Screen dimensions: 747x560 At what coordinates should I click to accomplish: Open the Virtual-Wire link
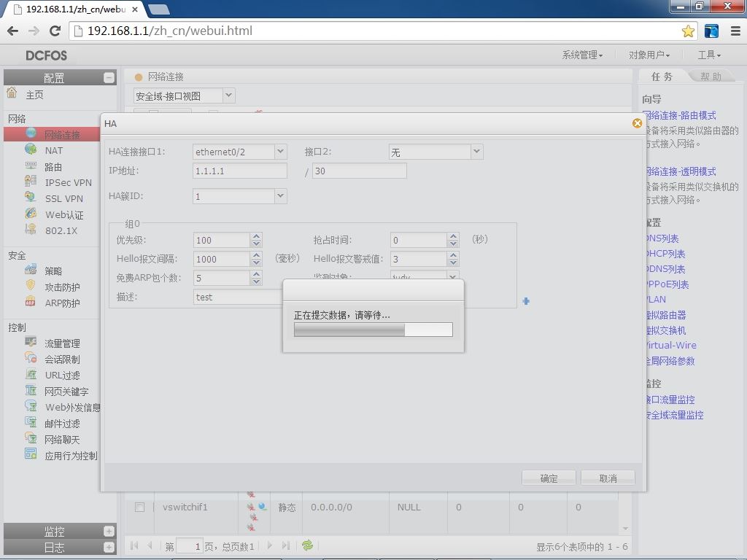click(x=670, y=345)
